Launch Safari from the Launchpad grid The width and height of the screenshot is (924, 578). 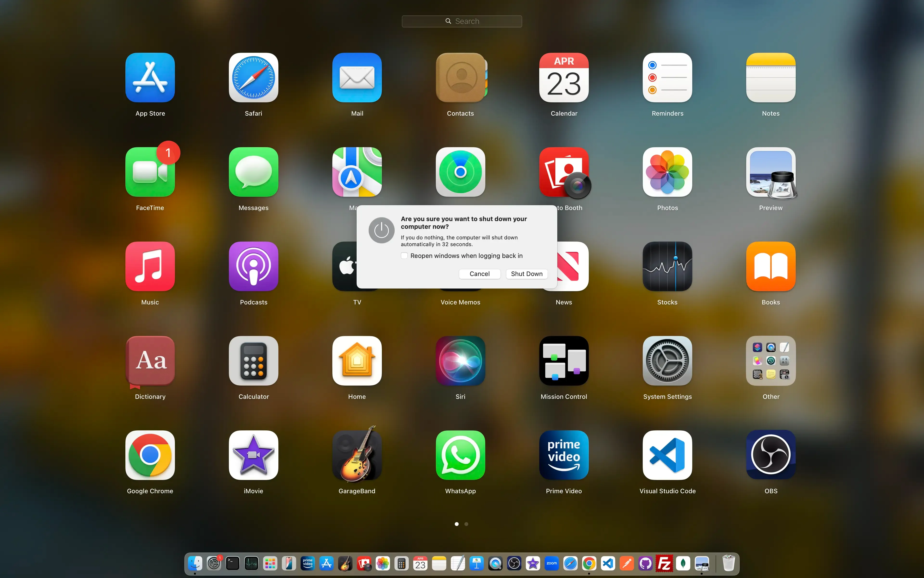pos(254,78)
